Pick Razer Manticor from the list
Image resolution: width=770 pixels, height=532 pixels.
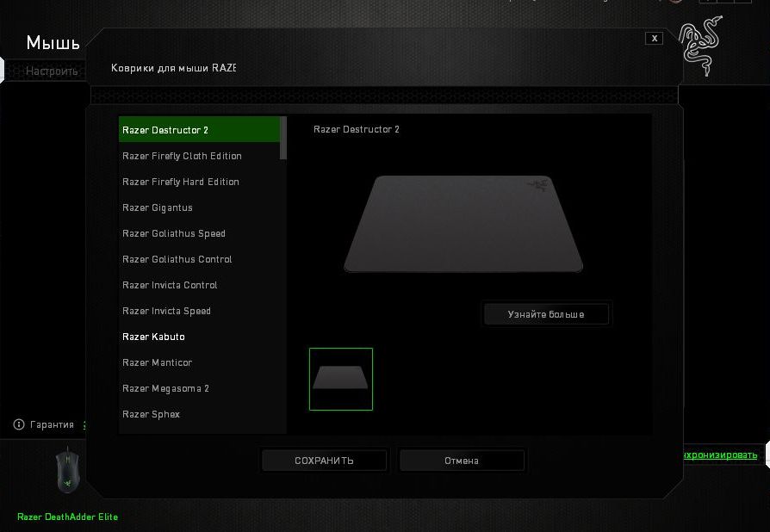[x=199, y=362]
